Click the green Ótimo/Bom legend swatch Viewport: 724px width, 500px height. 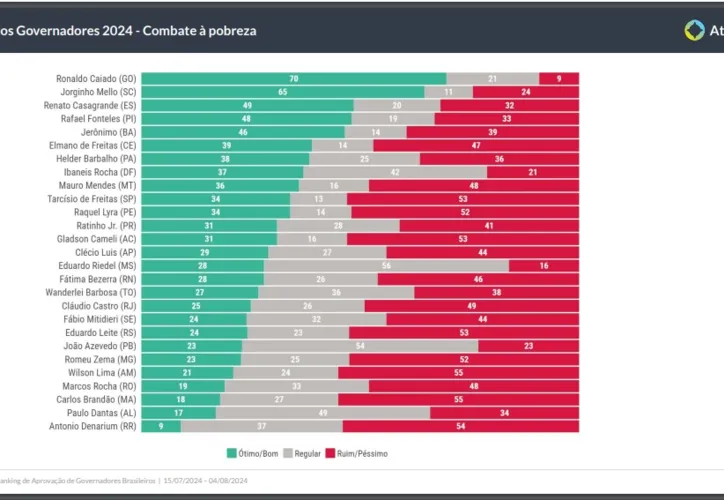pos(232,453)
